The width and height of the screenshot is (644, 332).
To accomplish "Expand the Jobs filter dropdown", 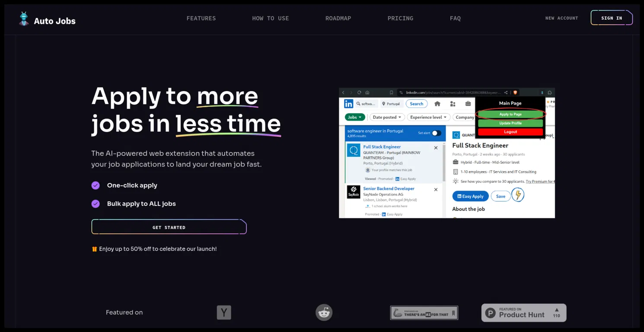I will pyautogui.click(x=355, y=117).
